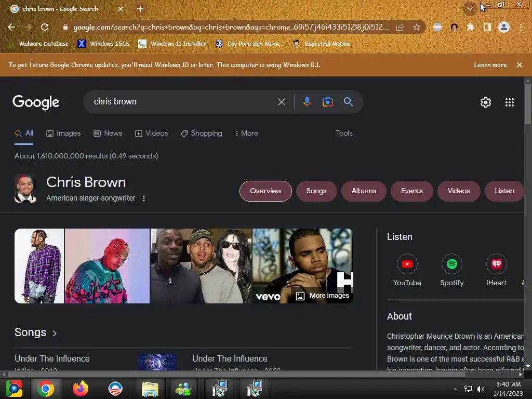This screenshot has height=399, width=532.
Task: Open the Chrome profile avatar
Action: coord(504,27)
